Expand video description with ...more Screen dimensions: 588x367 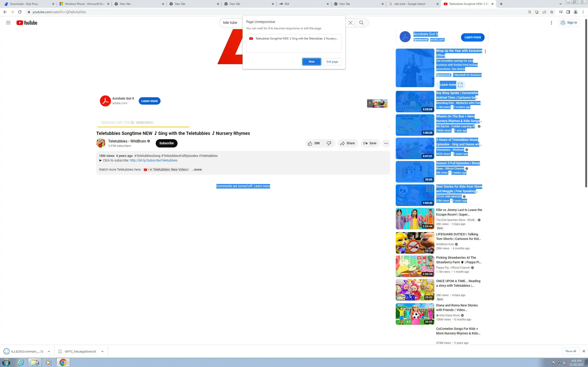point(196,170)
